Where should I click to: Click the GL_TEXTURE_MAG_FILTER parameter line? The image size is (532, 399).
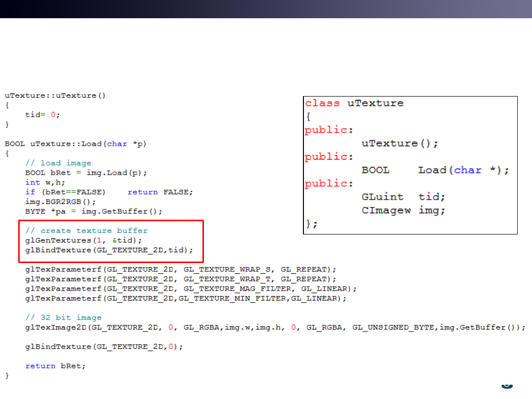pos(191,289)
